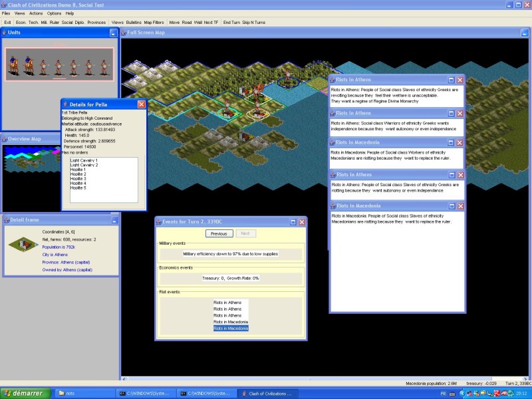Click the End Turn toolbar button
Viewport: 532px width, 399px height.
(231, 22)
